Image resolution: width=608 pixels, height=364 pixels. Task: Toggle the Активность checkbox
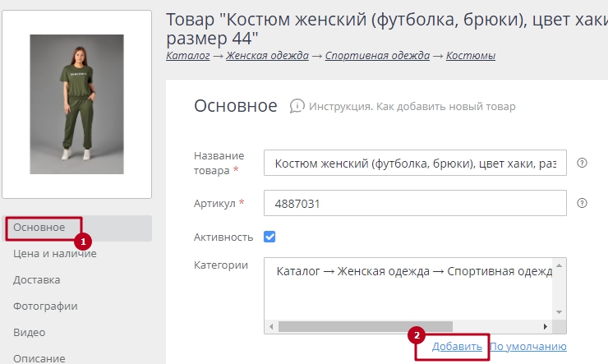point(269,237)
